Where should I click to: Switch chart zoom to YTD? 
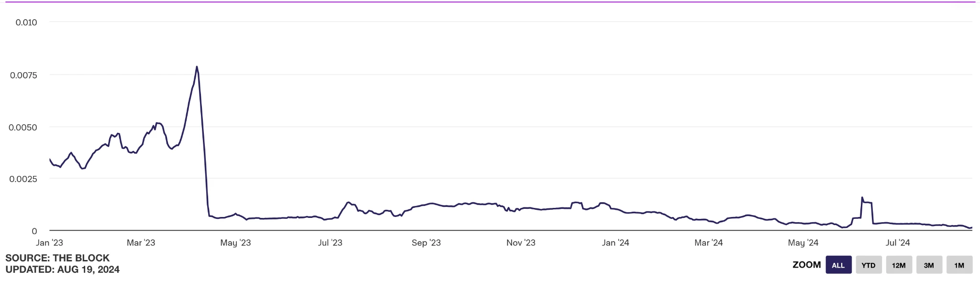pyautogui.click(x=869, y=265)
